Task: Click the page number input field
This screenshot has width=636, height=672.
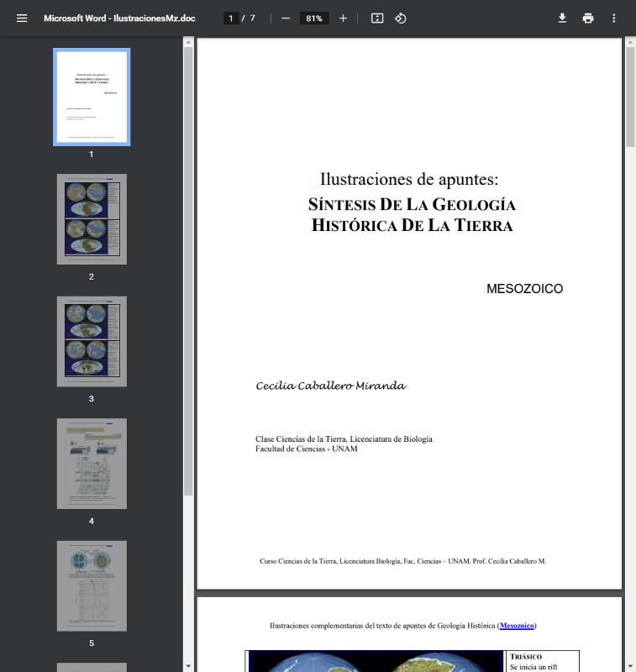Action: click(231, 18)
